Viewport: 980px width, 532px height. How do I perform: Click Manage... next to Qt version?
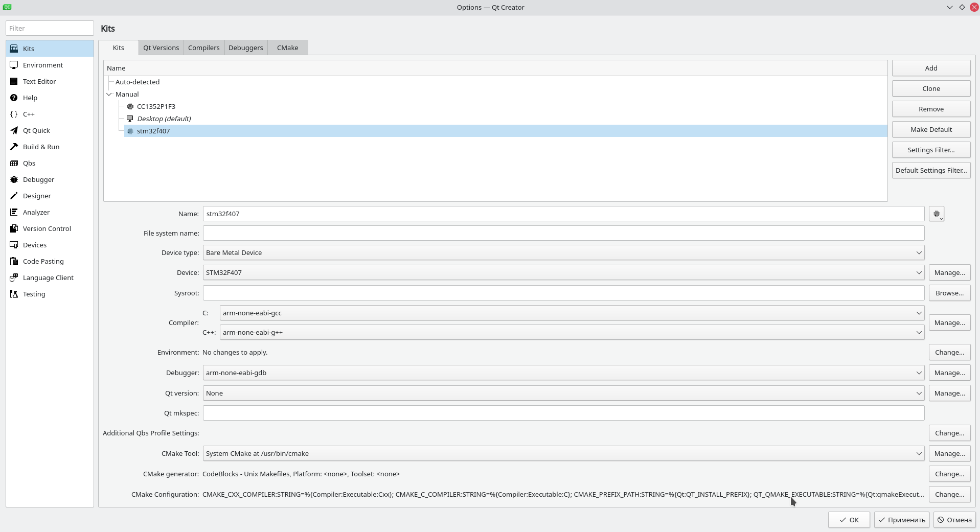949,393
